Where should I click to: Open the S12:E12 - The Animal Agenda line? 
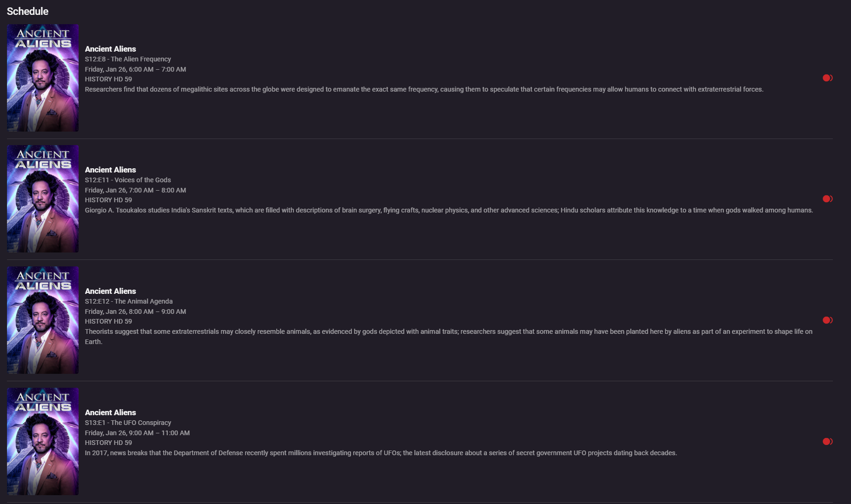pyautogui.click(x=129, y=301)
